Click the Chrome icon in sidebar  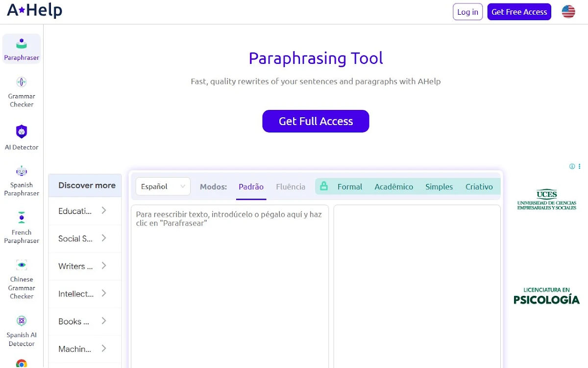[22, 364]
